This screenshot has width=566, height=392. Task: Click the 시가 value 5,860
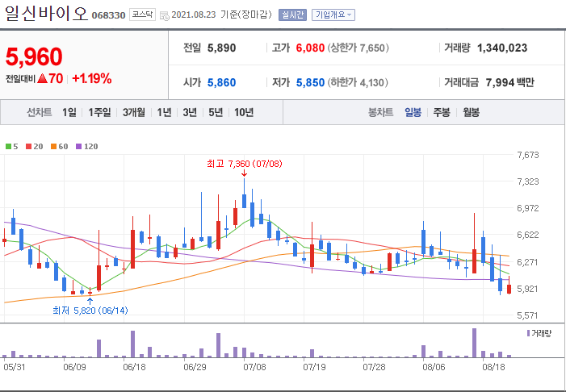(x=221, y=82)
